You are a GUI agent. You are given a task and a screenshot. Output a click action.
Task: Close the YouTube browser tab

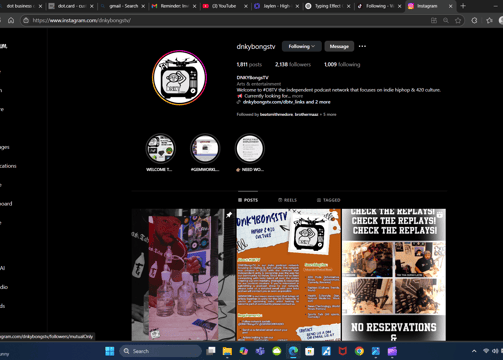[246, 6]
